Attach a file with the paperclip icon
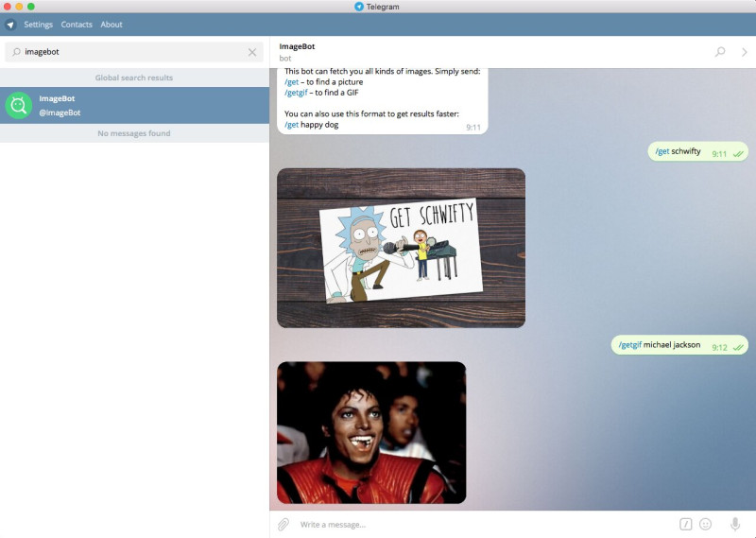The image size is (756, 538). tap(283, 524)
